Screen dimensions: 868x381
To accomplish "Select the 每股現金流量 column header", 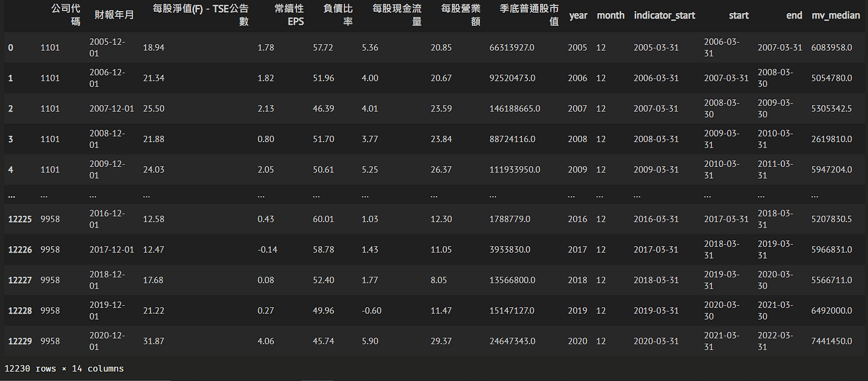I will [x=397, y=15].
